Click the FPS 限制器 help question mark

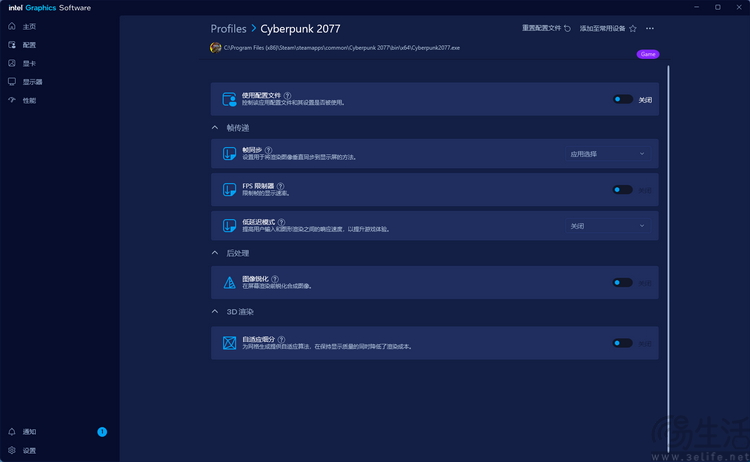[280, 186]
